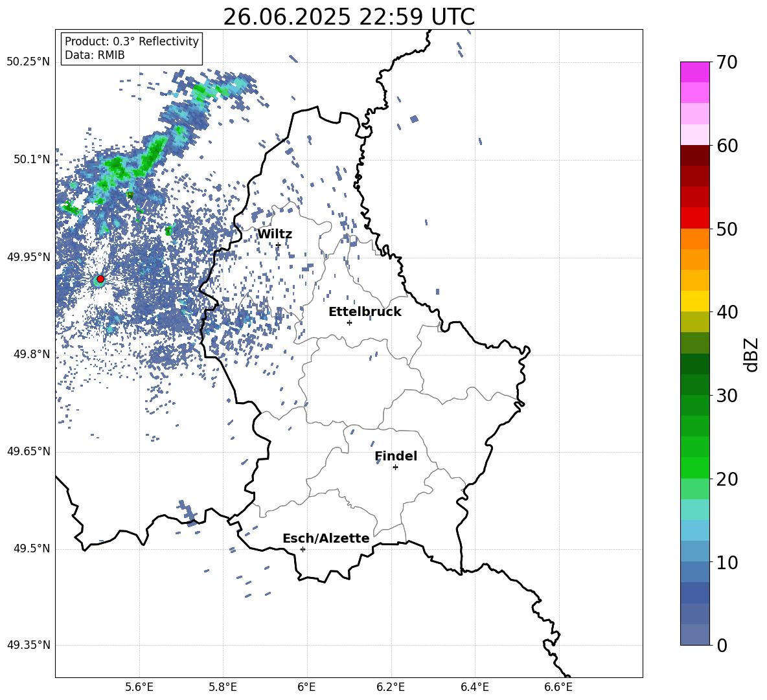
Task: Click the 5.6°E longitude label
Action: (x=139, y=687)
